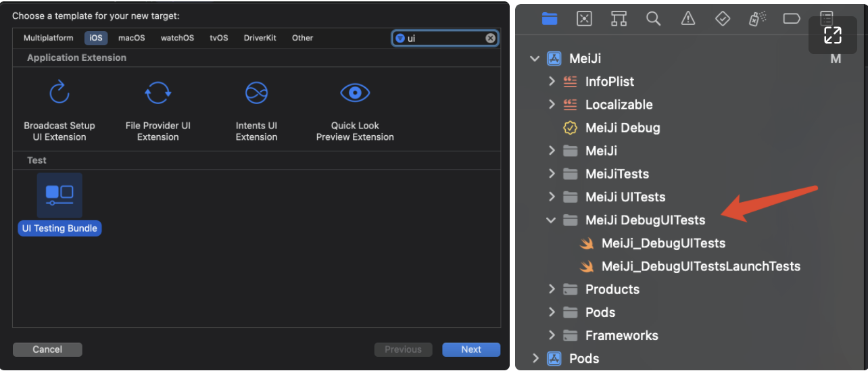Expand the MeiJi folder
This screenshot has height=373, width=868.
click(x=552, y=151)
